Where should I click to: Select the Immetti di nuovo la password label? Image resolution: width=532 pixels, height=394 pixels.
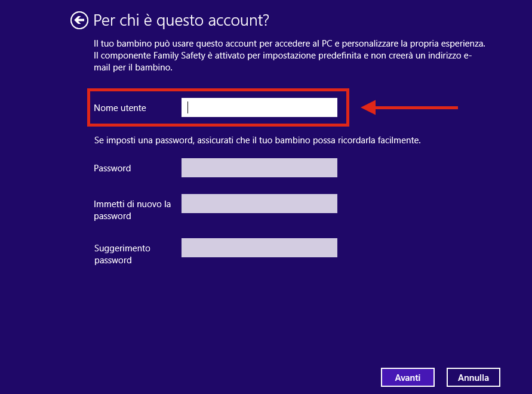132,210
